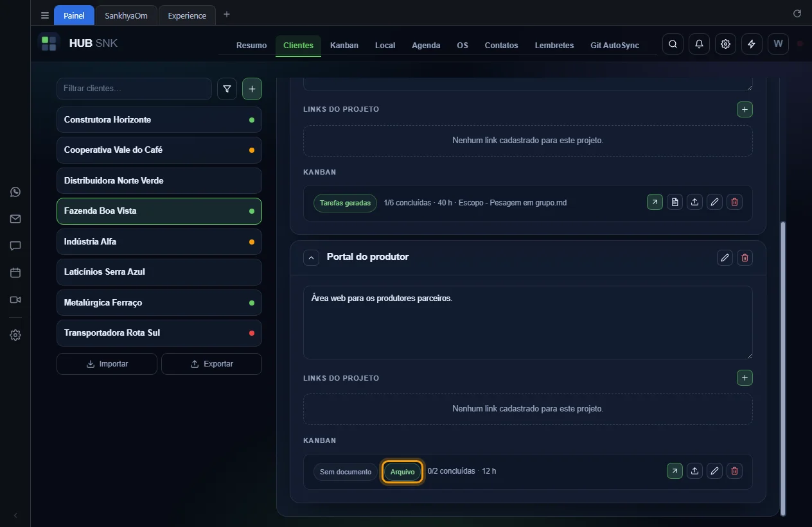Switch to the Experience window tab
Viewport: 812px width, 527px height.
point(187,15)
